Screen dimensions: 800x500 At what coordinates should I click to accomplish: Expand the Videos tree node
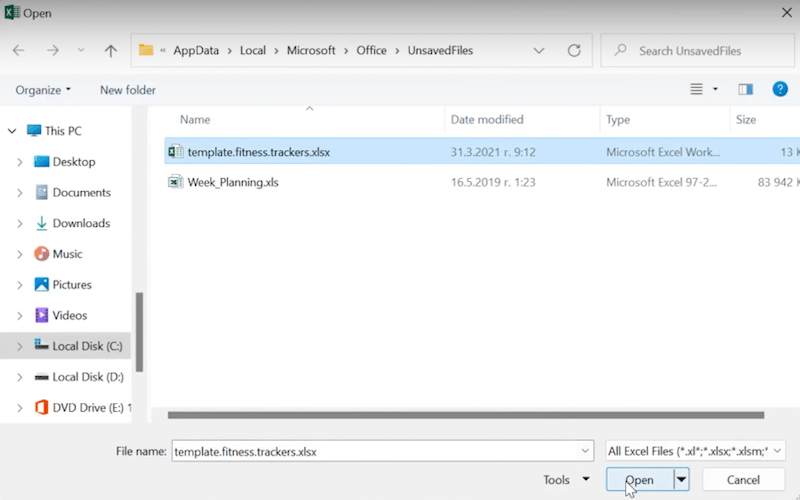[x=20, y=316]
